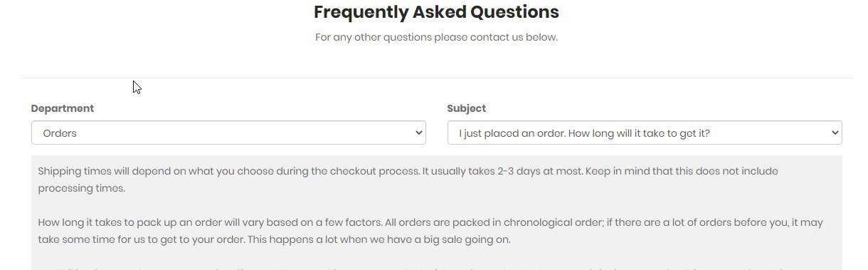Open the Subject dropdown about order timing

645,133
